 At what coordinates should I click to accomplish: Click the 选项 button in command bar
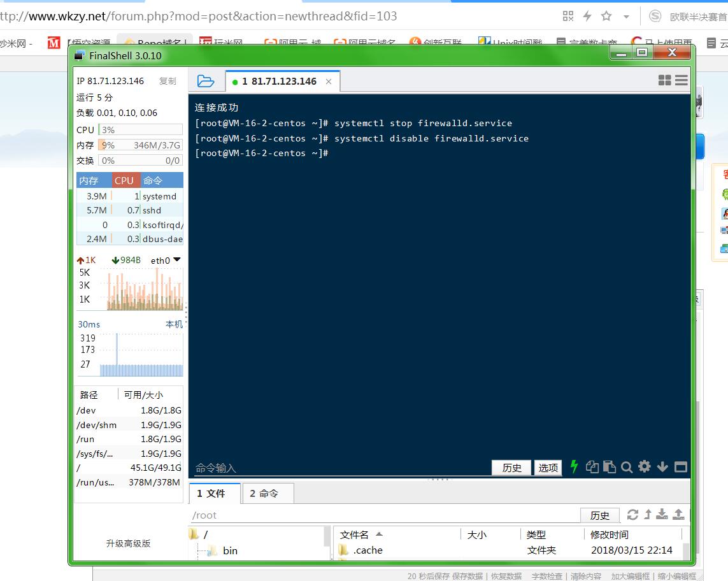click(548, 468)
